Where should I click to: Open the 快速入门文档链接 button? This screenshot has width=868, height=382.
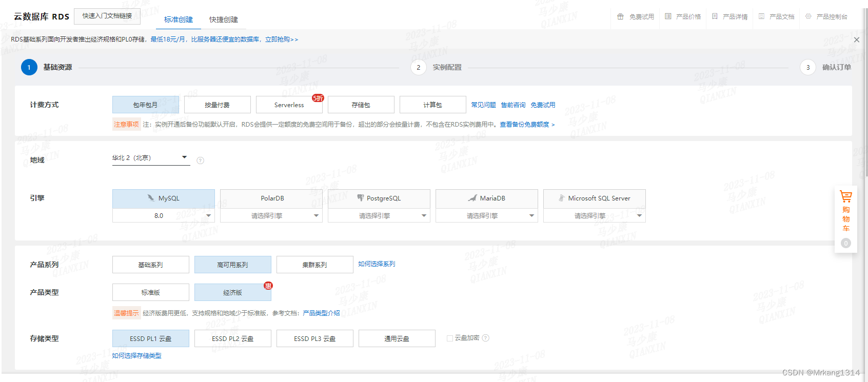click(x=107, y=16)
